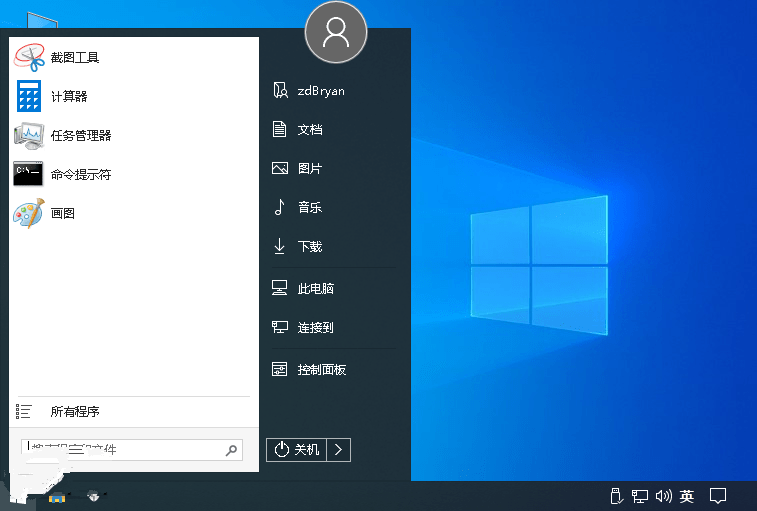The height and width of the screenshot is (511, 757).
Task: Launch Command Prompt (命令提示符)
Action: 80,175
